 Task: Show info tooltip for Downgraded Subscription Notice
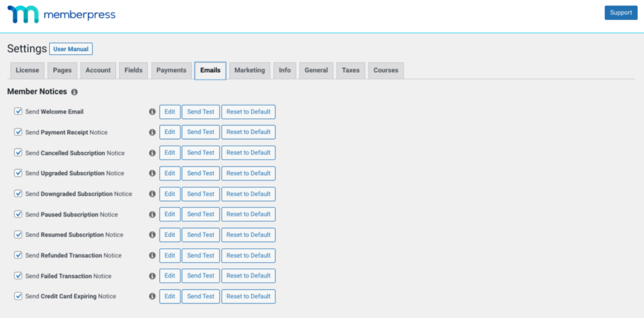click(152, 194)
